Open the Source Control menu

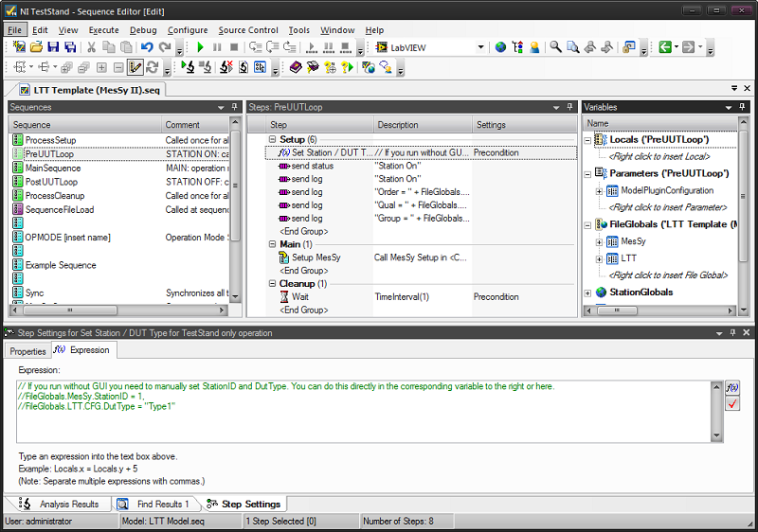coord(248,30)
